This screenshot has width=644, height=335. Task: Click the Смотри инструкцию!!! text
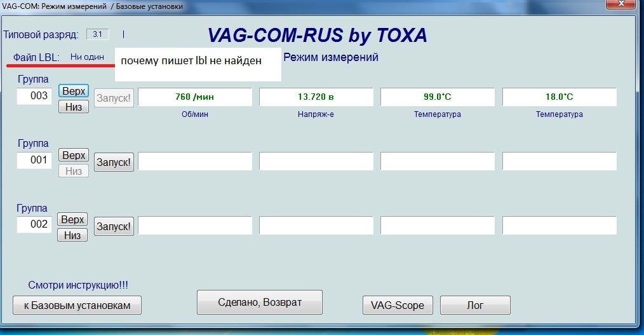[78, 285]
